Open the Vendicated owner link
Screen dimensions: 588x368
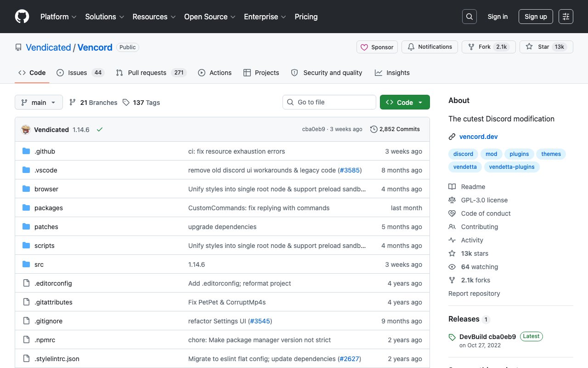(48, 47)
